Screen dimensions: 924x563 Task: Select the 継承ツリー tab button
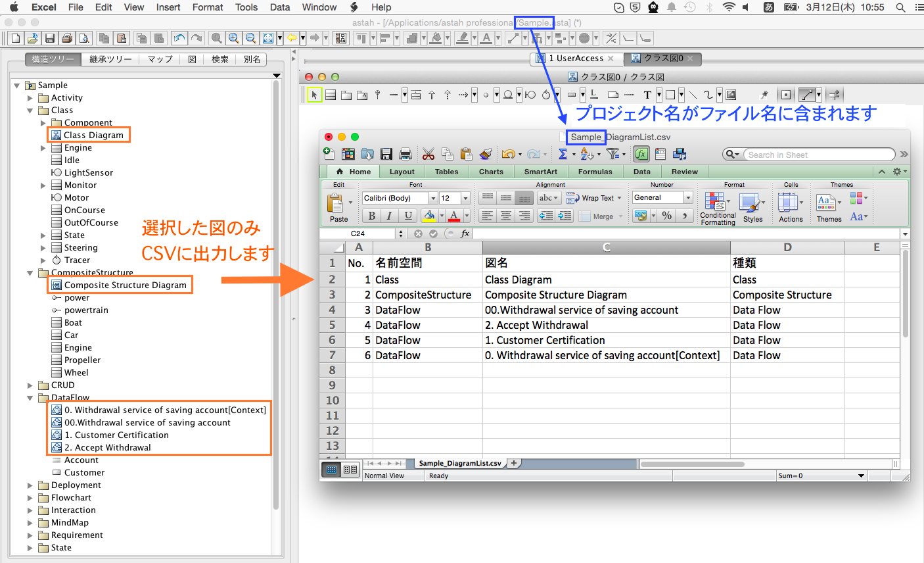coord(110,59)
